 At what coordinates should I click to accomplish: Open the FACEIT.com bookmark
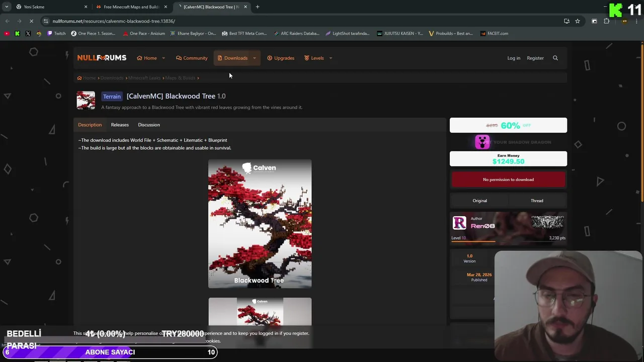pyautogui.click(x=494, y=34)
